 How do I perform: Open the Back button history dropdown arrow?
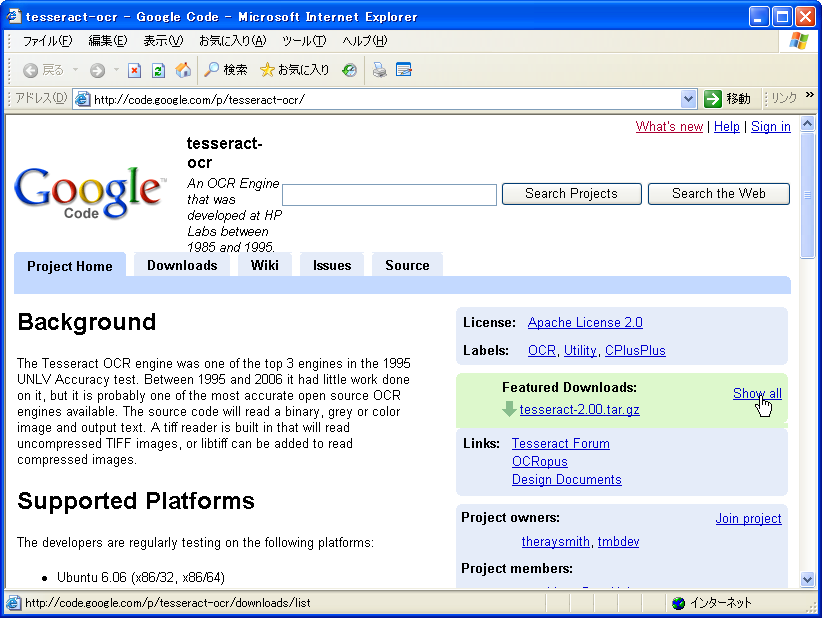[x=75, y=70]
